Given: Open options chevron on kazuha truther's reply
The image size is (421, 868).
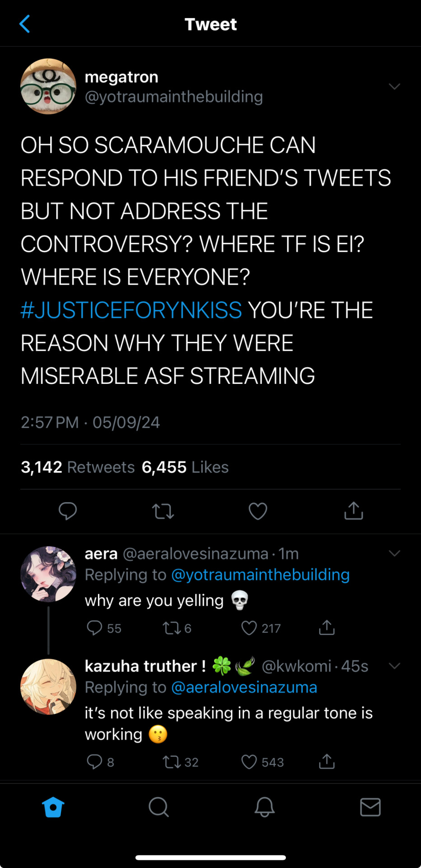Looking at the screenshot, I should tap(394, 665).
